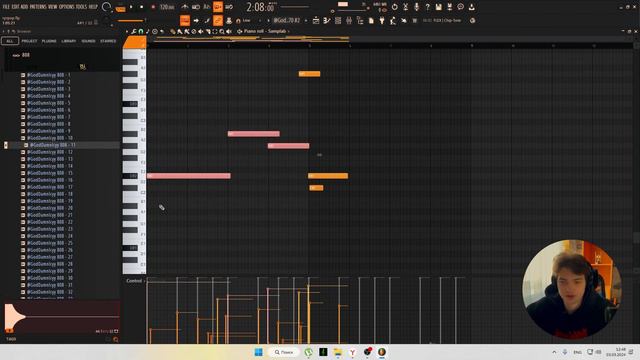Open the piano roll main menu arrow
Viewport: 640px width, 360px height.
[127, 31]
